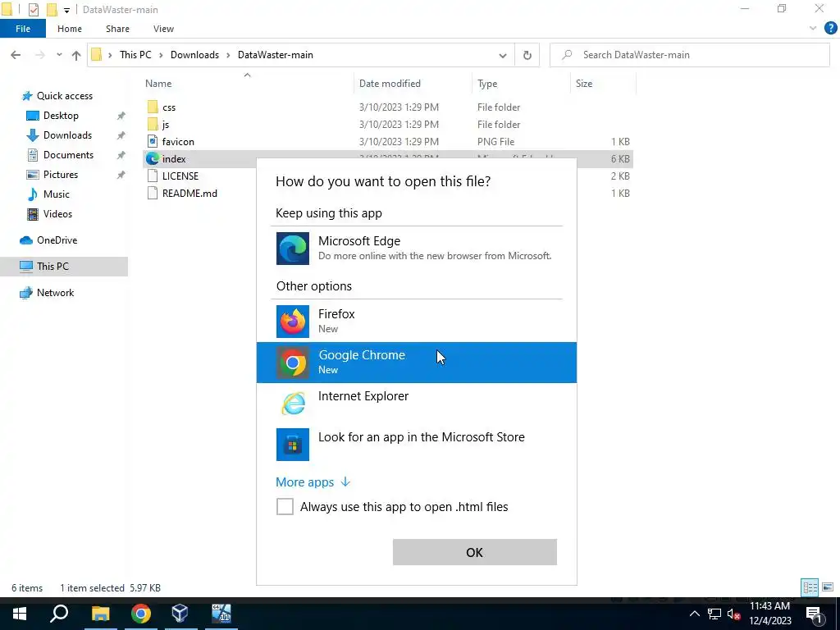Expand the ribbon with the chevron
The width and height of the screenshot is (840, 630).
point(813,29)
